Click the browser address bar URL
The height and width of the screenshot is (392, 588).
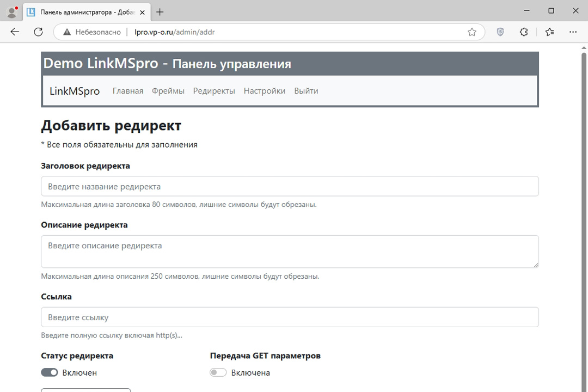tap(175, 32)
